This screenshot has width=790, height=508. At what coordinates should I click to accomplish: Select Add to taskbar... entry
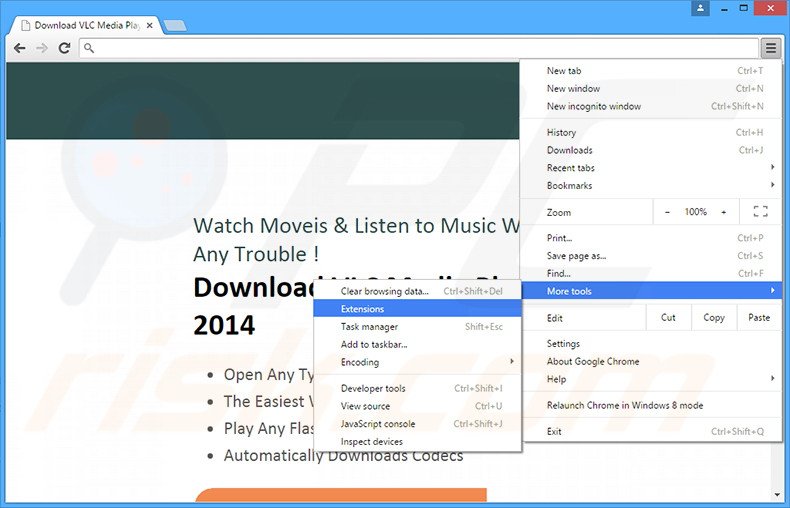point(417,344)
